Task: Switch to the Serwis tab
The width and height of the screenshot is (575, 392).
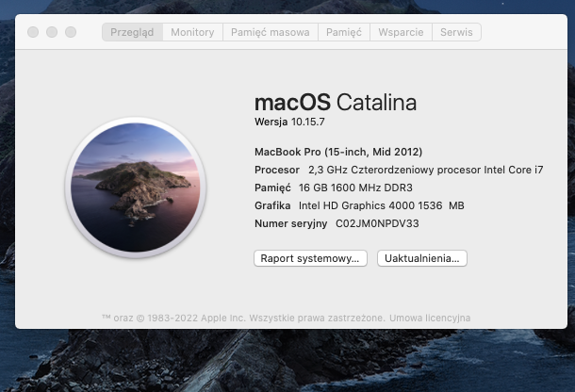Action: (456, 32)
